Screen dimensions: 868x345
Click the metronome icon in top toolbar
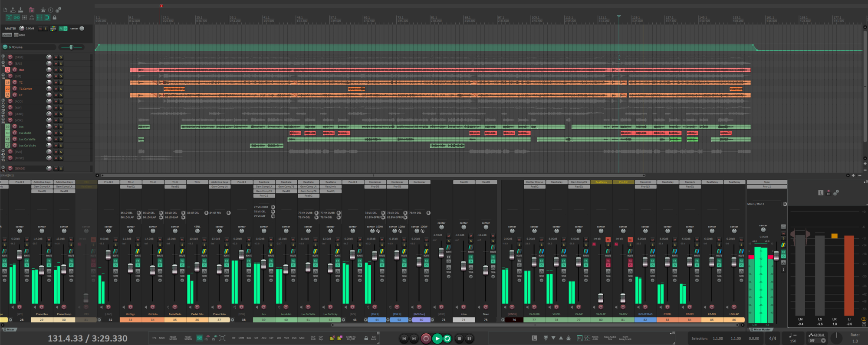[43, 10]
